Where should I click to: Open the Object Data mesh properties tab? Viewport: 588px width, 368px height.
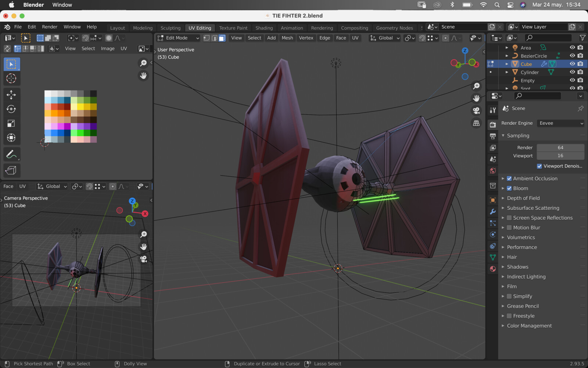tap(493, 257)
